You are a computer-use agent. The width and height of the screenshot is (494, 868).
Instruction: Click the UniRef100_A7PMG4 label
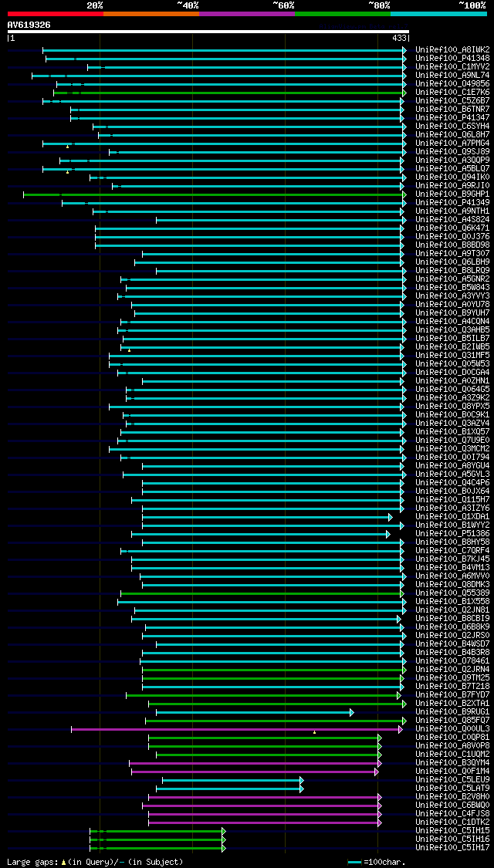point(452,144)
